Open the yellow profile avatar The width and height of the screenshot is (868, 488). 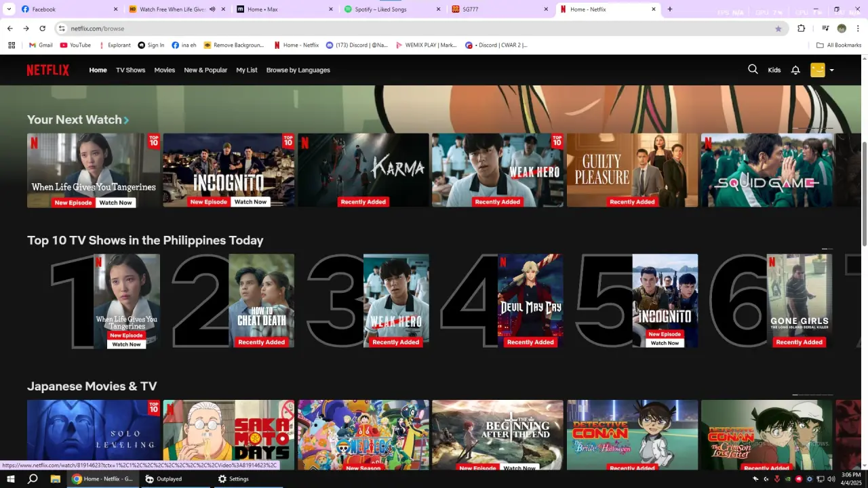pyautogui.click(x=818, y=70)
